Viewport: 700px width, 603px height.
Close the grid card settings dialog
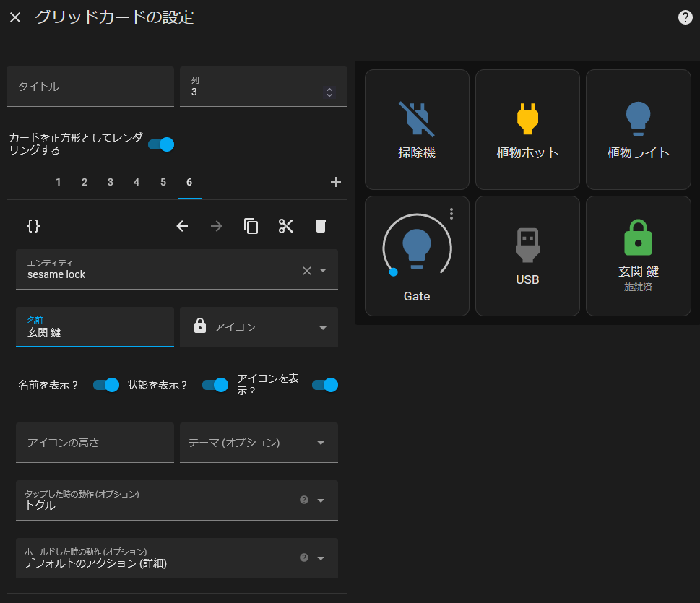15,17
